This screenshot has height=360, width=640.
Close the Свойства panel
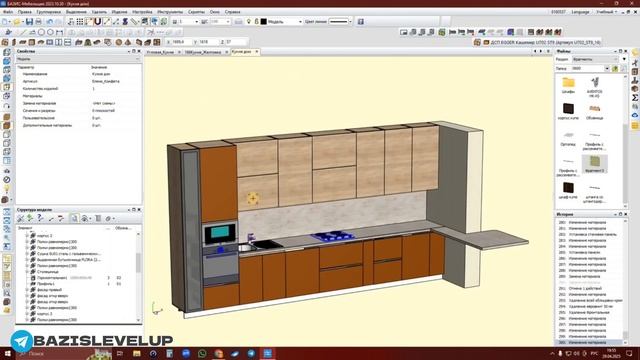tap(139, 51)
